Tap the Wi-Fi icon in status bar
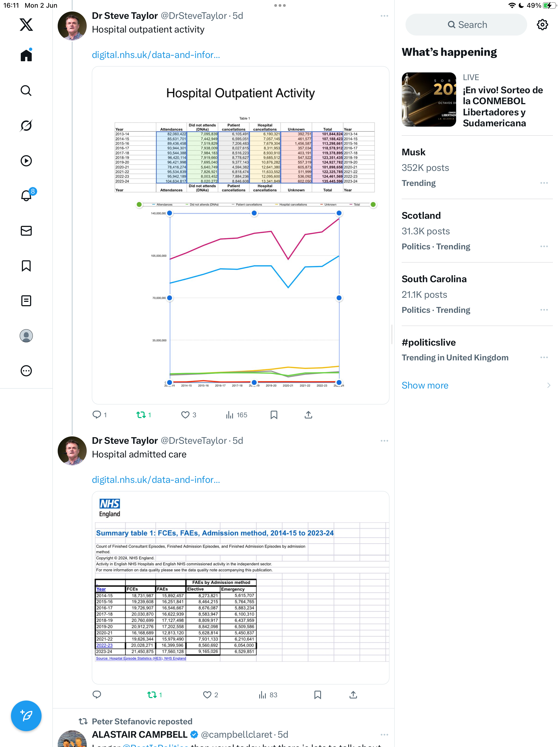The image size is (560, 747). tap(512, 5)
